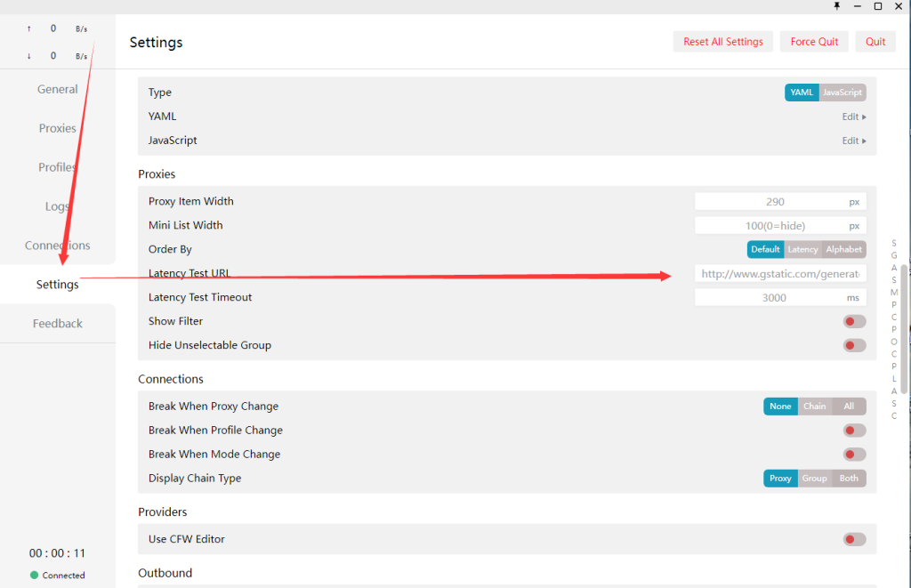Toggle the Hide Unselectable Group switch

click(855, 346)
